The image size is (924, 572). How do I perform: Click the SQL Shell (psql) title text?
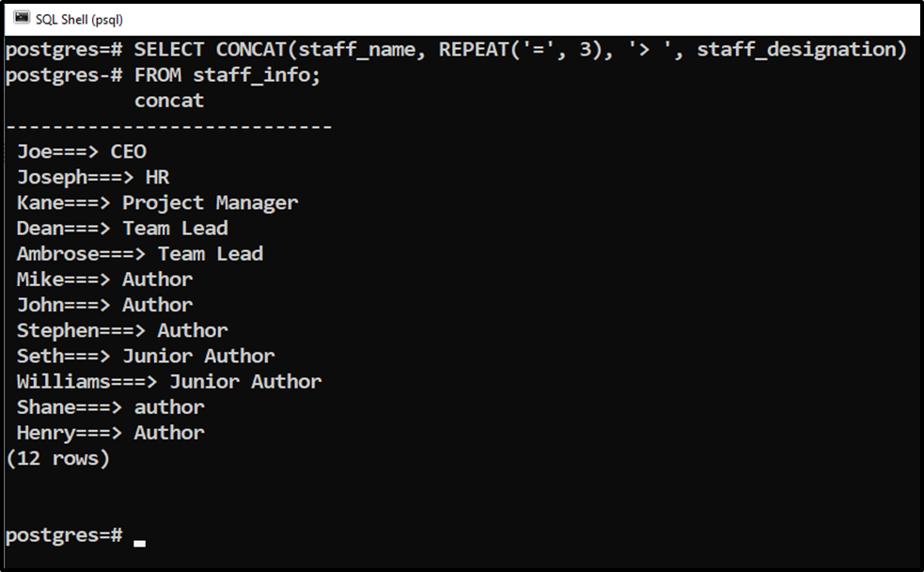pos(79,20)
